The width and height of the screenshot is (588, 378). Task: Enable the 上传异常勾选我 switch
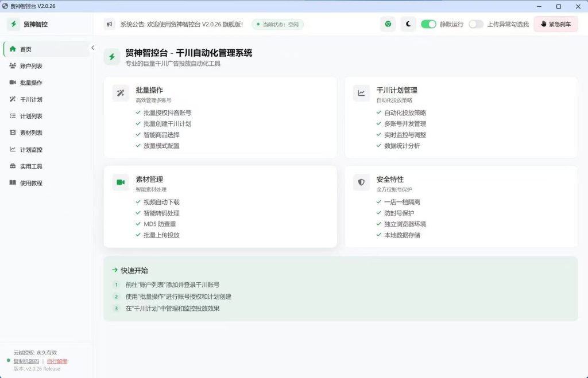pyautogui.click(x=476, y=24)
